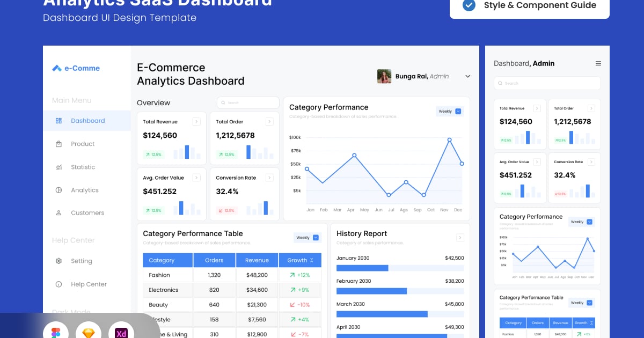This screenshot has width=644, height=338.
Task: Click the History Report arrow icon
Action: (x=460, y=237)
